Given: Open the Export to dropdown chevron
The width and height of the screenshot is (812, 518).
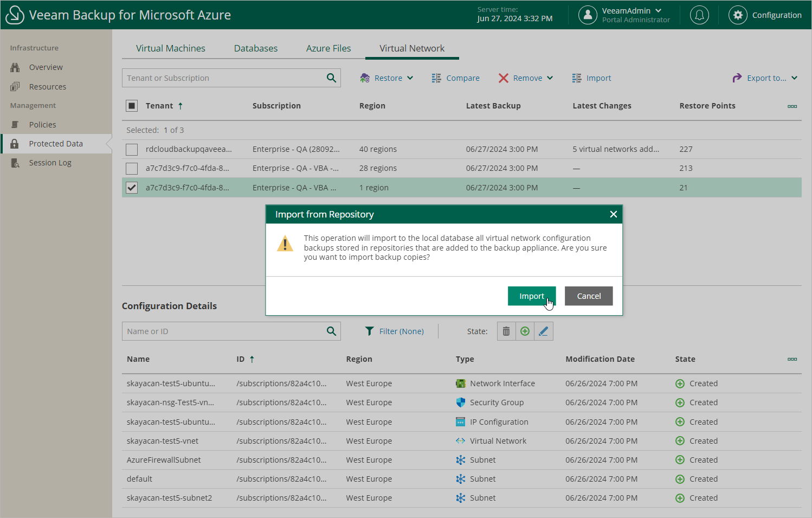Looking at the screenshot, I should [794, 78].
